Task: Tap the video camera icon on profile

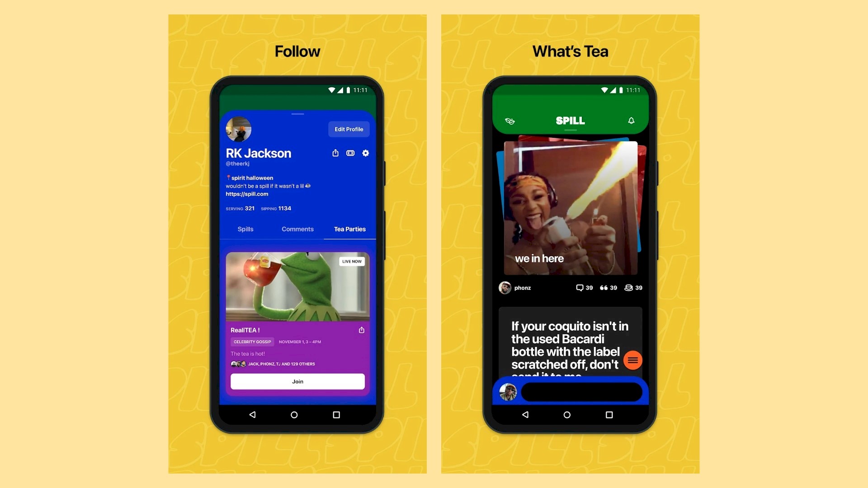Action: pyautogui.click(x=350, y=153)
